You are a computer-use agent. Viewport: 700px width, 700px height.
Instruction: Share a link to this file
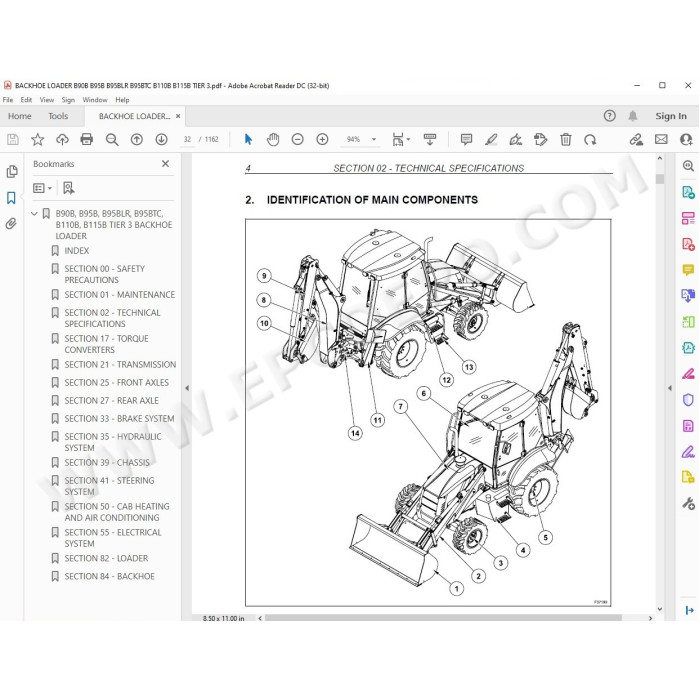[636, 140]
